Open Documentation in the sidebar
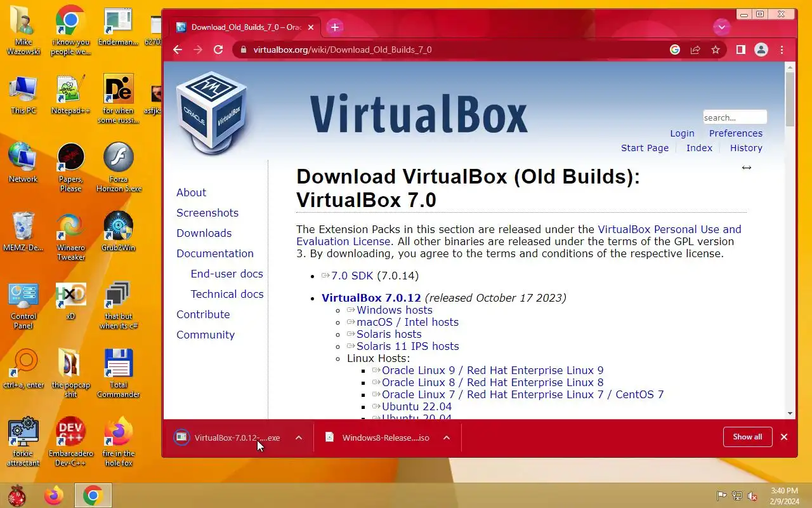Image resolution: width=812 pixels, height=508 pixels. tap(215, 253)
